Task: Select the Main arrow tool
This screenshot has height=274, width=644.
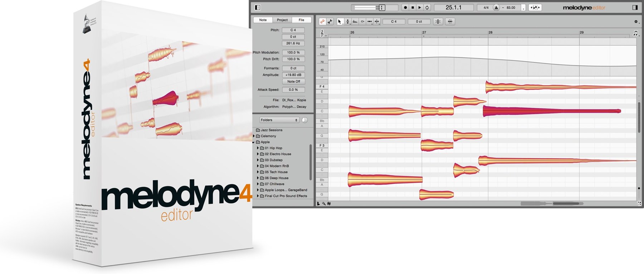Action: point(340,21)
